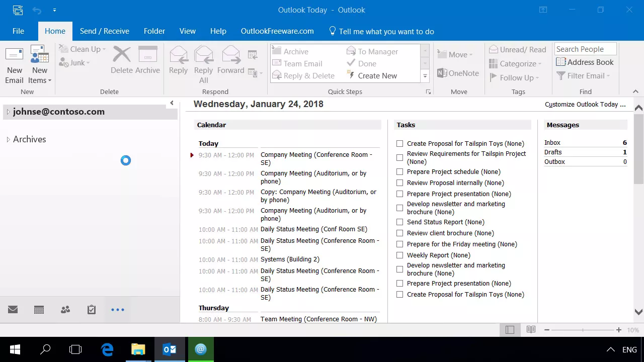The image size is (644, 362).
Task: Click the three-dots more navigation options
Action: click(x=118, y=310)
